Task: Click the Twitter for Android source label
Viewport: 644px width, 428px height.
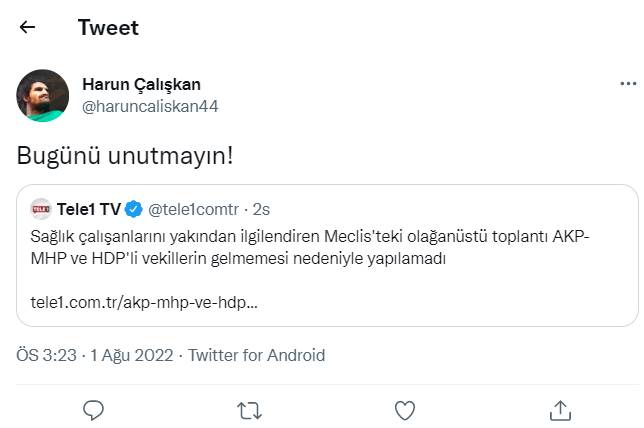Action: (257, 355)
